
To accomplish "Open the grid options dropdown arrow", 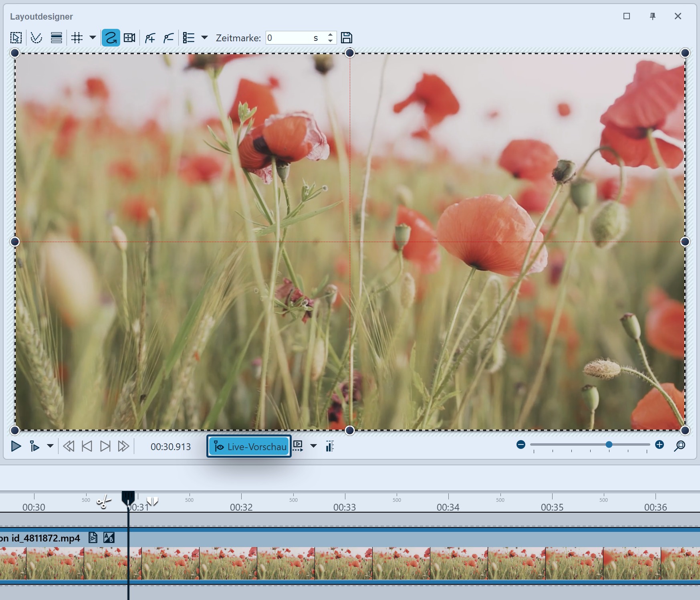I will [93, 38].
